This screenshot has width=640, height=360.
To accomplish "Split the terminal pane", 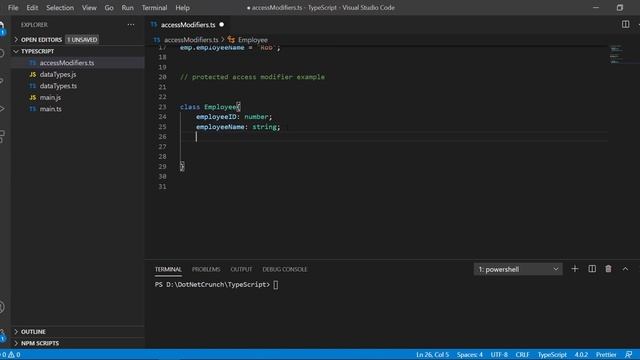I will pos(592,269).
